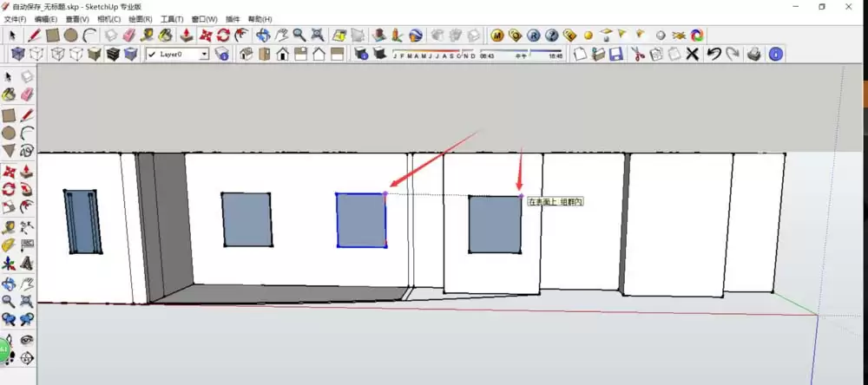Open the 插件 menu
The width and height of the screenshot is (868, 385).
pos(233,19)
